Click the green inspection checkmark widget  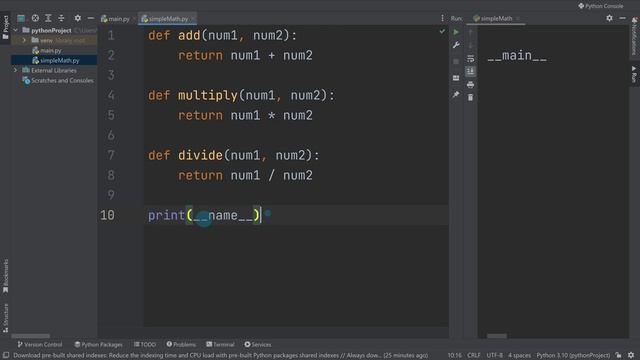tap(442, 31)
